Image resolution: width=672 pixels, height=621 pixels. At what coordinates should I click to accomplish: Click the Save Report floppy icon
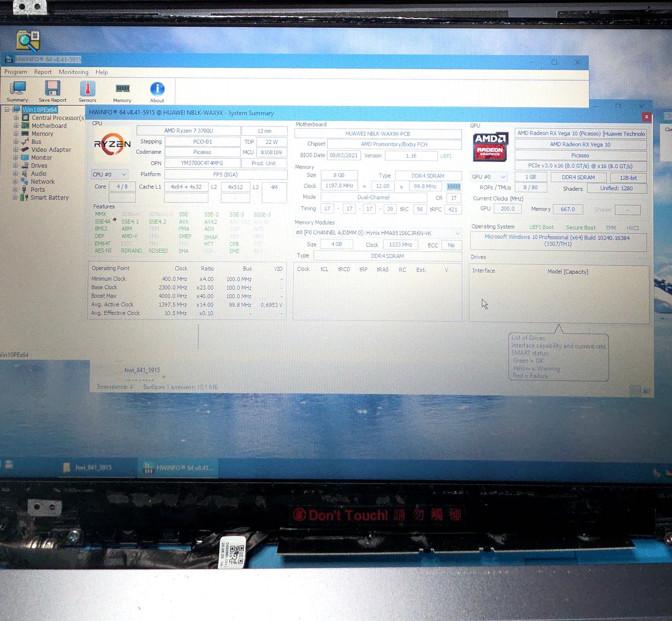pyautogui.click(x=53, y=88)
